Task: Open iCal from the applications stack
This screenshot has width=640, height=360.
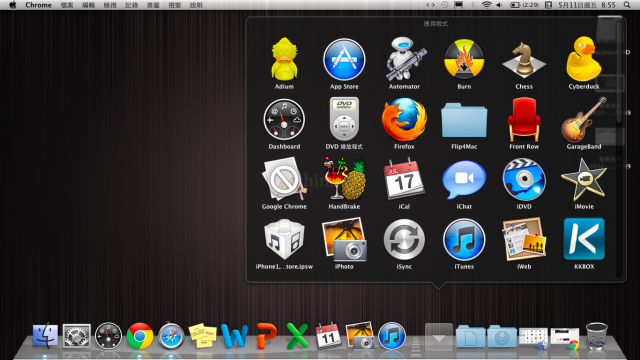Action: [x=404, y=180]
